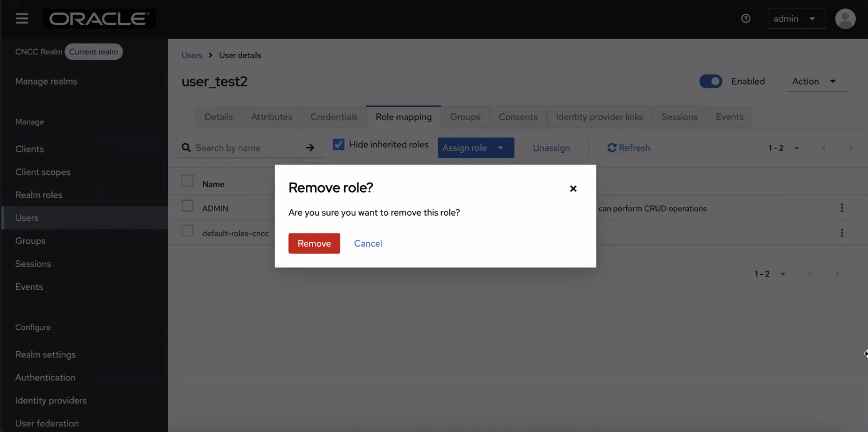Submit search with the arrow icon
Image resolution: width=868 pixels, height=432 pixels.
(310, 147)
